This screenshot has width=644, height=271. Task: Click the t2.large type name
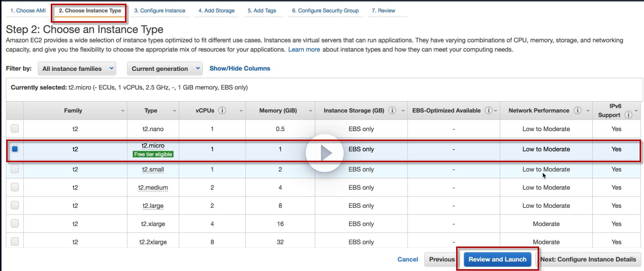[153, 206]
